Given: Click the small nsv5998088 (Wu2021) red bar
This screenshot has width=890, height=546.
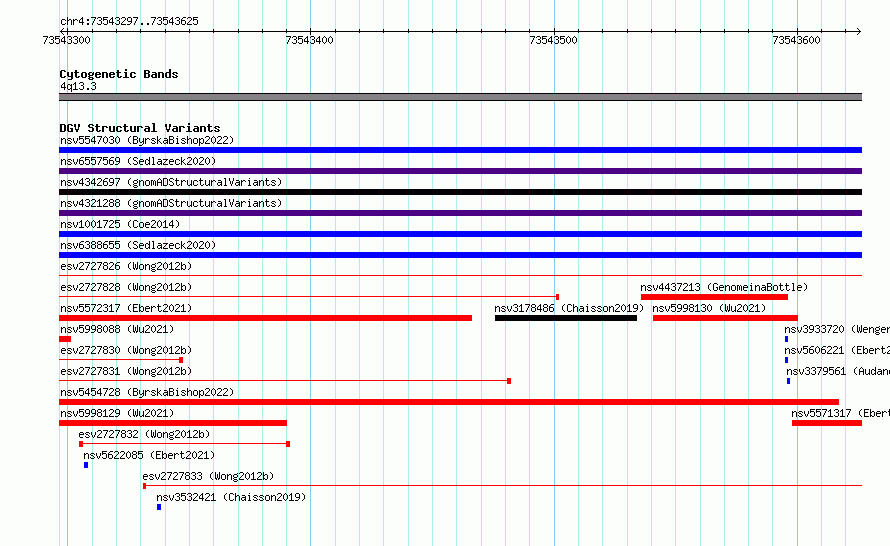Looking at the screenshot, I should pos(65,339).
